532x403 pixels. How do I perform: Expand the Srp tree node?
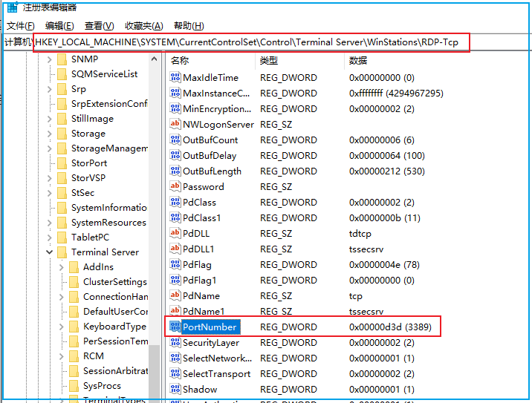point(50,89)
